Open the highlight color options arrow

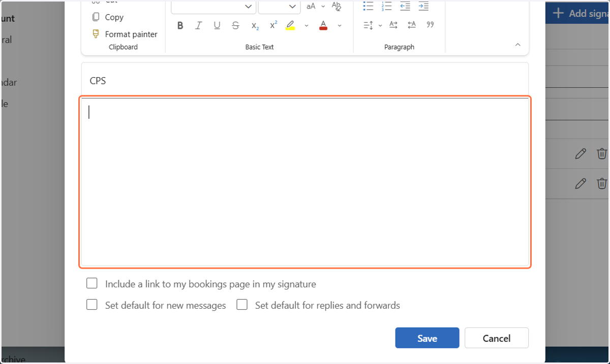[307, 25]
